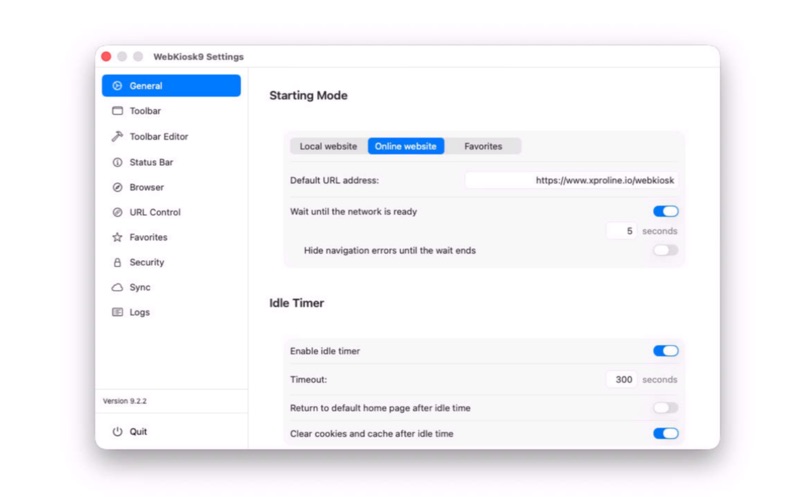Click the Security padlock icon
Image resolution: width=800 pixels, height=500 pixels.
pyautogui.click(x=117, y=262)
